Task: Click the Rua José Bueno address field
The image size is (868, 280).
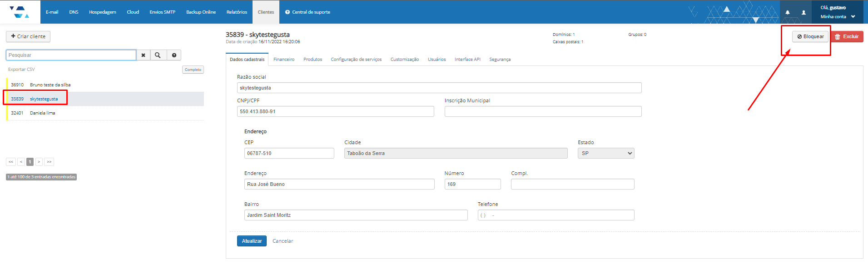Action: [x=339, y=184]
